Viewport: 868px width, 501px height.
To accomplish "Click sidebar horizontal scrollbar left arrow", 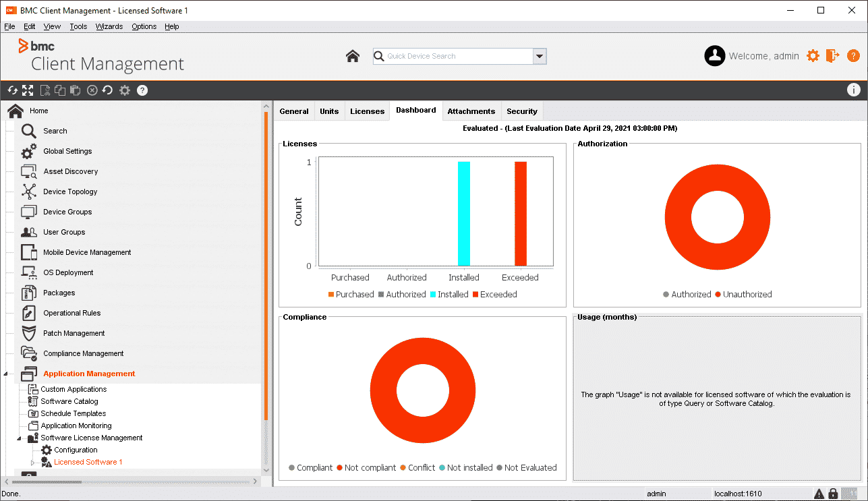I will pyautogui.click(x=7, y=481).
